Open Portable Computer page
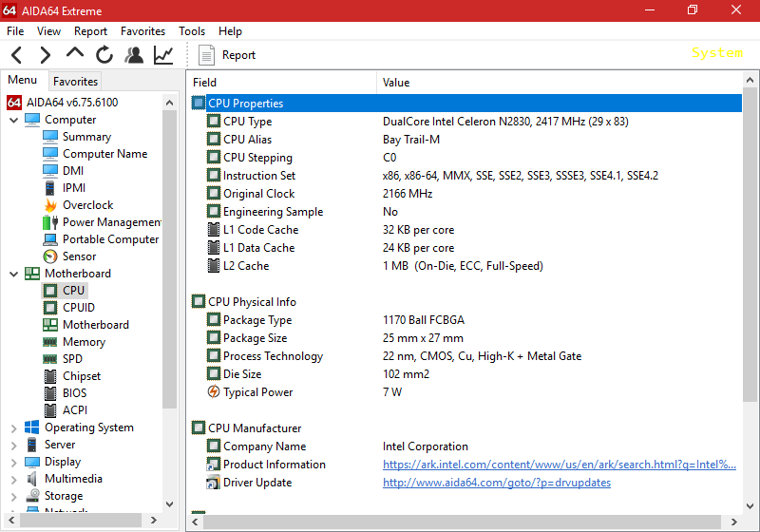 tap(110, 239)
